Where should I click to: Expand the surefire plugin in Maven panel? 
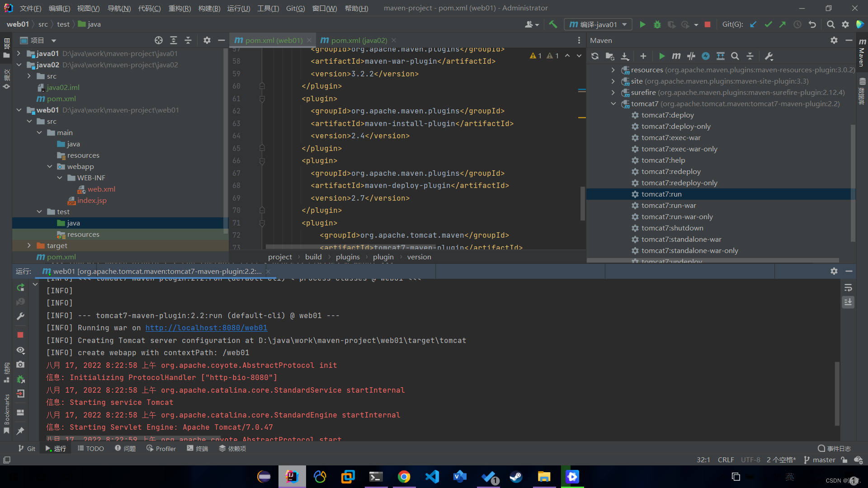click(x=613, y=92)
